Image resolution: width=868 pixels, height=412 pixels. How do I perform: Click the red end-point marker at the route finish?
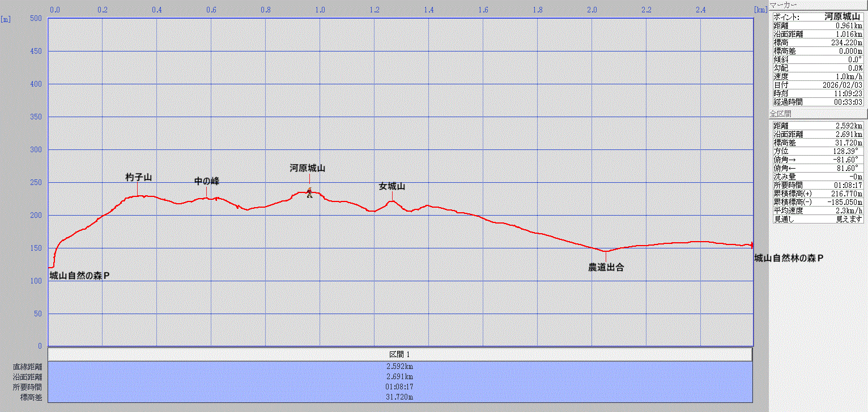coord(751,245)
